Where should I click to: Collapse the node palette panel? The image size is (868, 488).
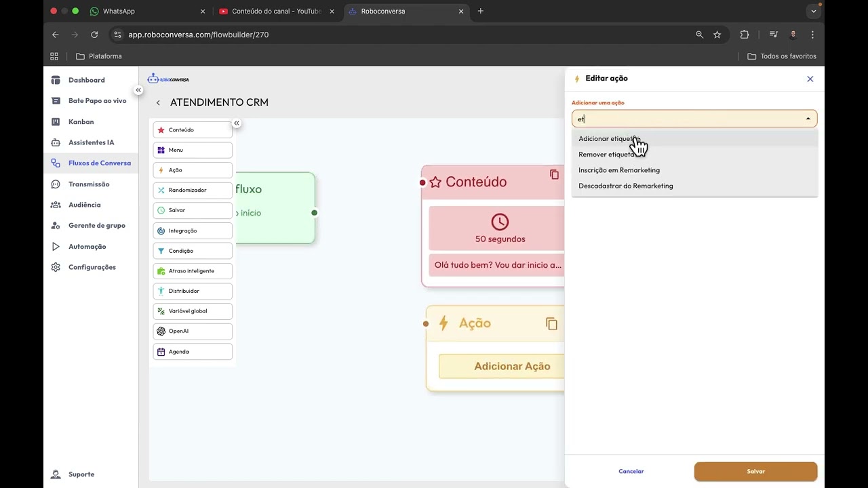[237, 123]
